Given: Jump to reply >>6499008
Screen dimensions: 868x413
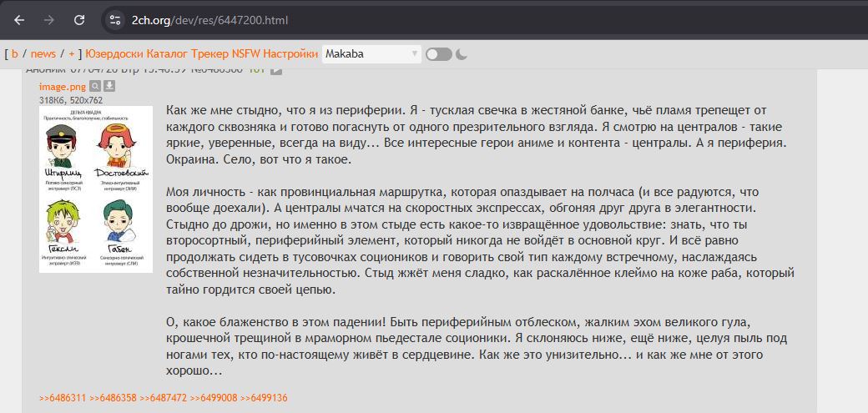Looking at the screenshot, I should [214, 397].
